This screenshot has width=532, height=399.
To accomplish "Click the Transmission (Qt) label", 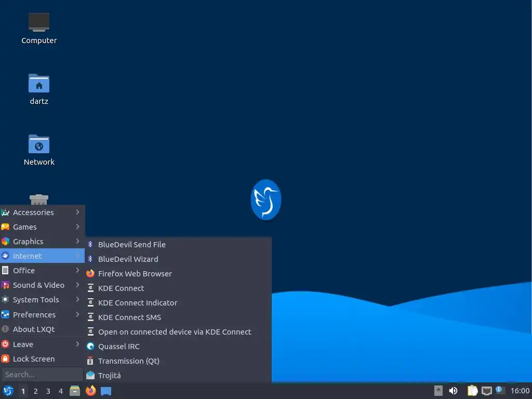I will pos(129,361).
